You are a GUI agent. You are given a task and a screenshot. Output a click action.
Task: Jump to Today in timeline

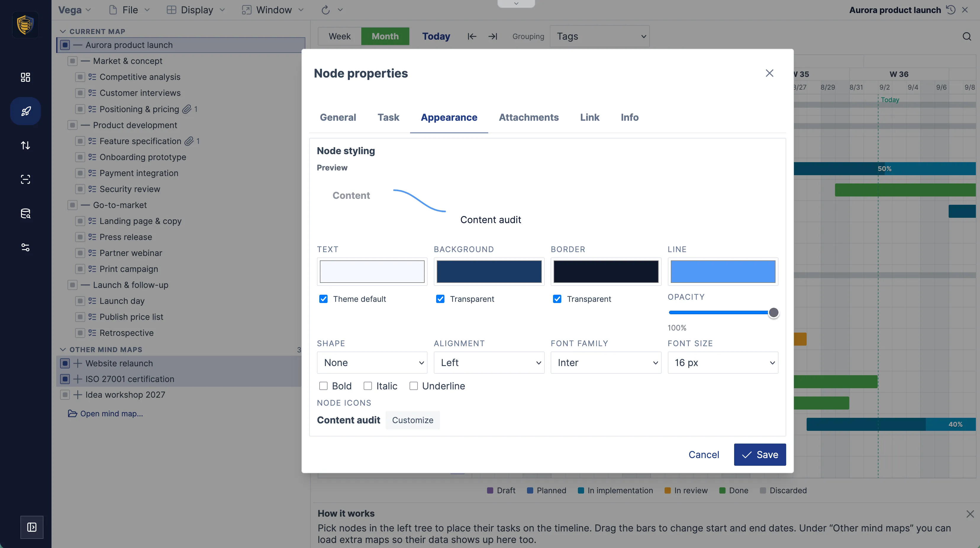click(436, 36)
